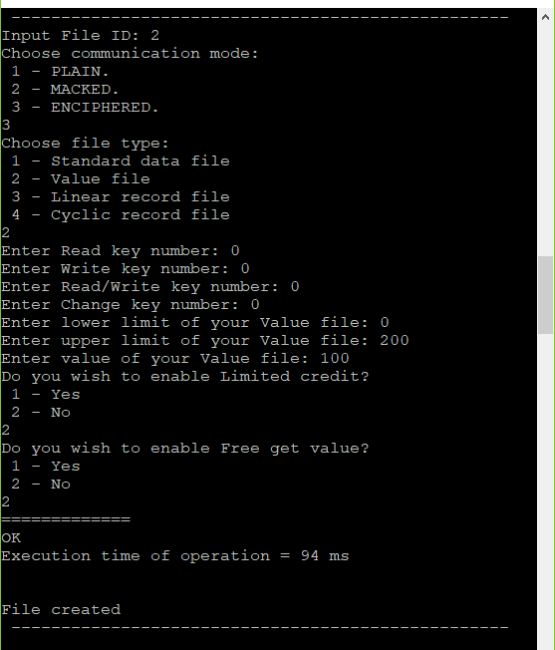Click the '3 - Linear record file' line
The width and height of the screenshot is (555, 650).
point(120,197)
